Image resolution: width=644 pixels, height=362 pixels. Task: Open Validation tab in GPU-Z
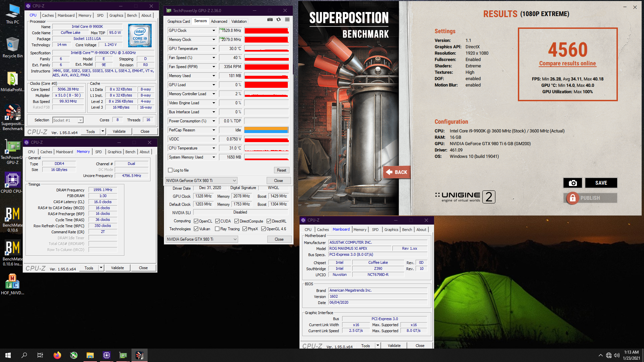(239, 21)
